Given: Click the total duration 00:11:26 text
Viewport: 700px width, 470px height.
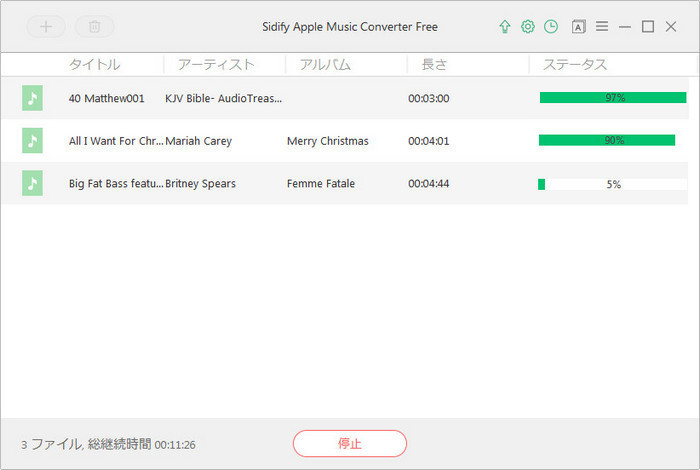Looking at the screenshot, I should click(175, 445).
